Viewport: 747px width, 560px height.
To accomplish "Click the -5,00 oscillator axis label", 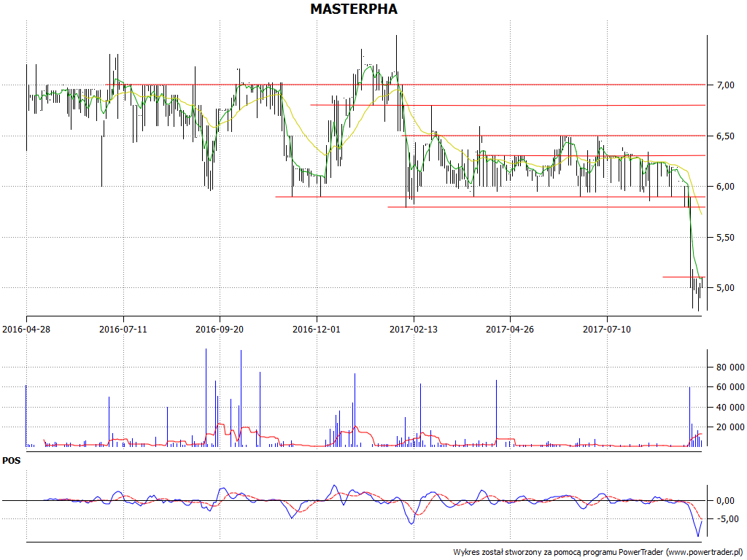I will [x=728, y=519].
